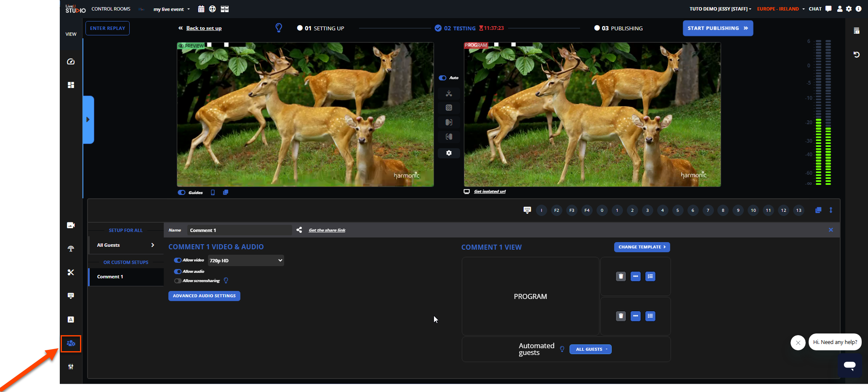Open the calendar icon in top bar
This screenshot has width=868, height=392.
click(201, 9)
